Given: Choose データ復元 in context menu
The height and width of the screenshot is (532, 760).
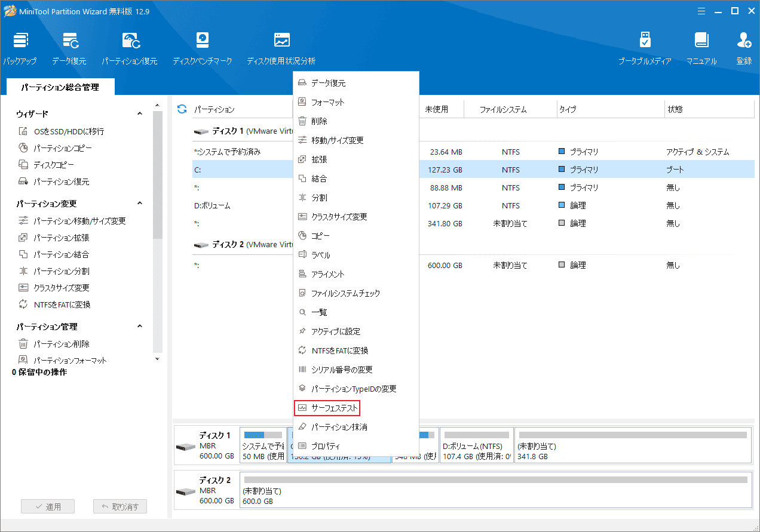Looking at the screenshot, I should pos(356,83).
